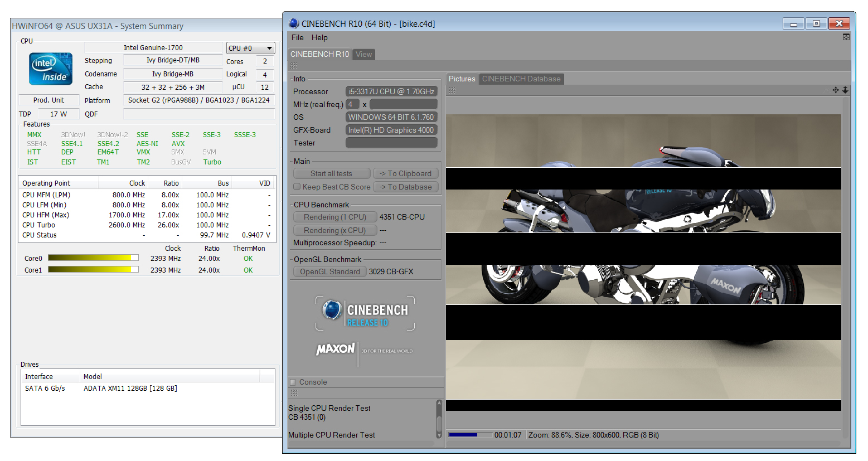This screenshot has width=868, height=461.
Task: Click the grip handle under CINEBENCH R10 tab
Action: pyautogui.click(x=294, y=66)
